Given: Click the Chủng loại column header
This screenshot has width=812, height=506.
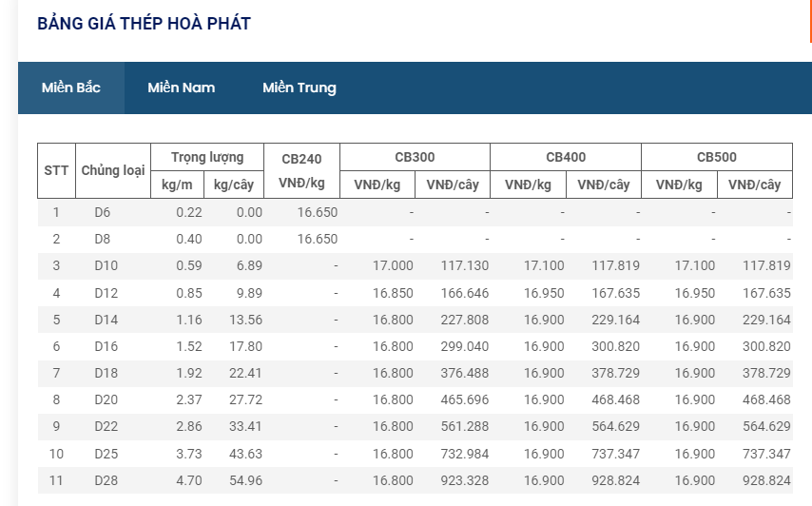Looking at the screenshot, I should 113,170.
